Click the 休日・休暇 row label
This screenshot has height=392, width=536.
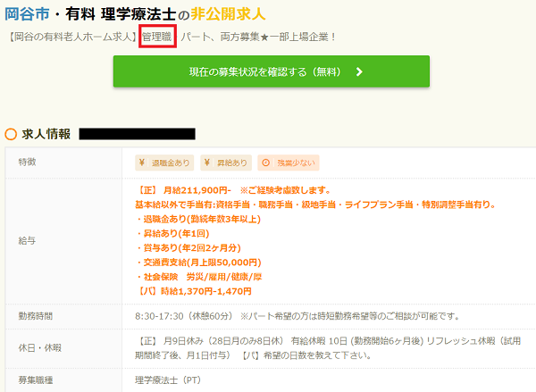tap(39, 348)
